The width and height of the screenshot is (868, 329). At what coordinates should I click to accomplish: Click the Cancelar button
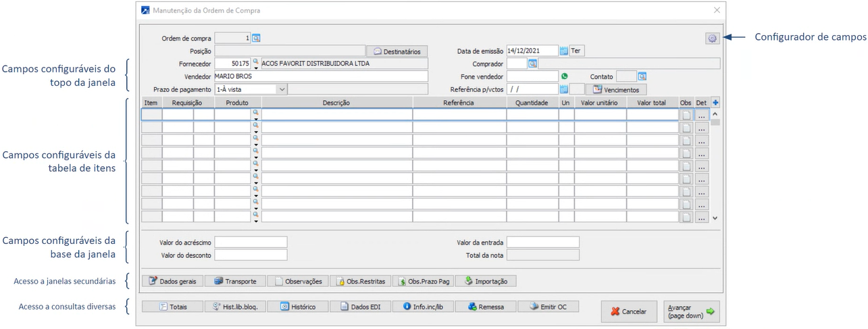tap(628, 311)
